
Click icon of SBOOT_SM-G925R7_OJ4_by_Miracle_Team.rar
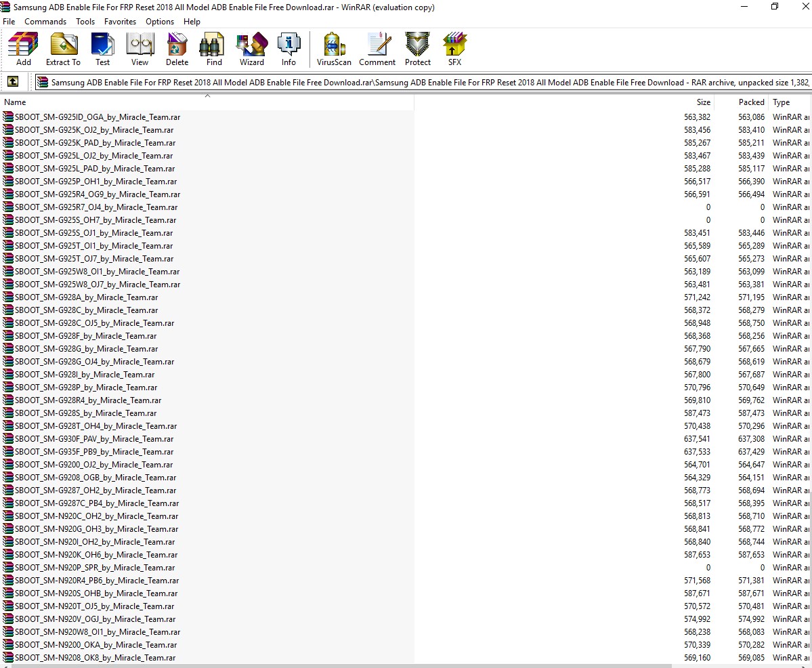click(8, 207)
